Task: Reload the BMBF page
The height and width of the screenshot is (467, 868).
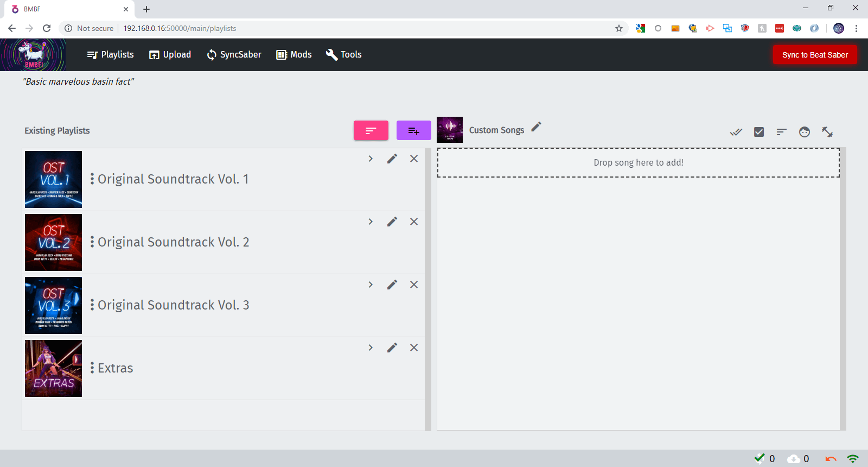Action: pyautogui.click(x=47, y=28)
